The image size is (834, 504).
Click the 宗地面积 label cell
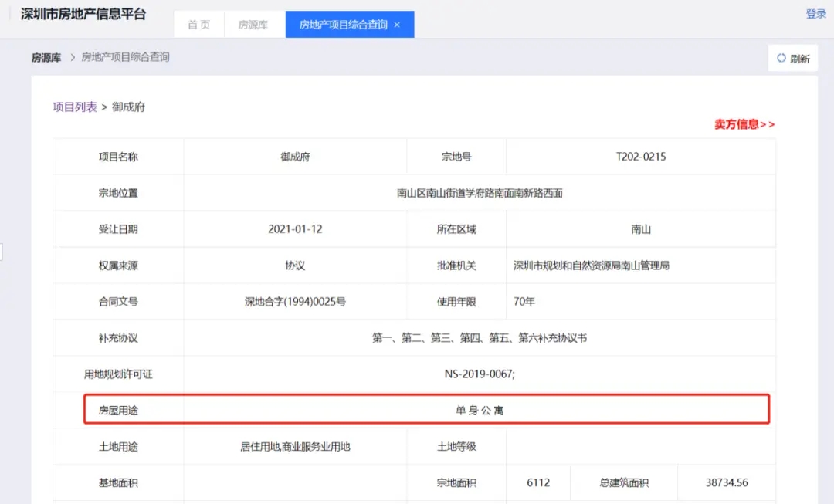[456, 482]
